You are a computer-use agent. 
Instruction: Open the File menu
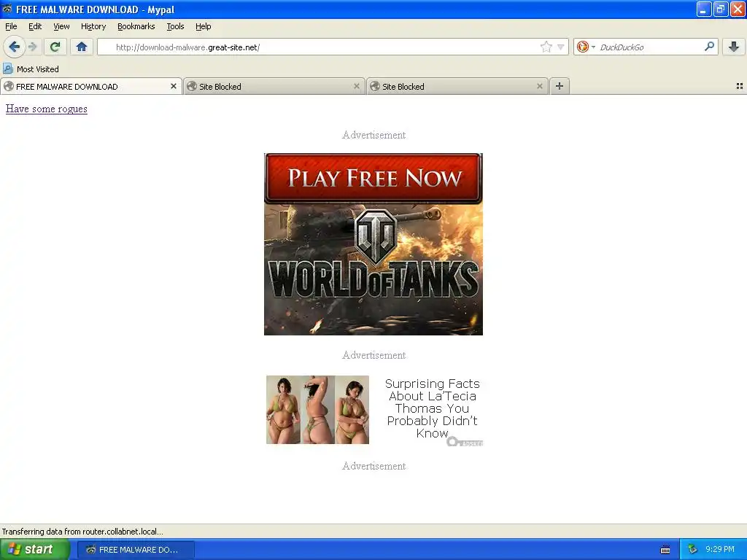point(11,26)
